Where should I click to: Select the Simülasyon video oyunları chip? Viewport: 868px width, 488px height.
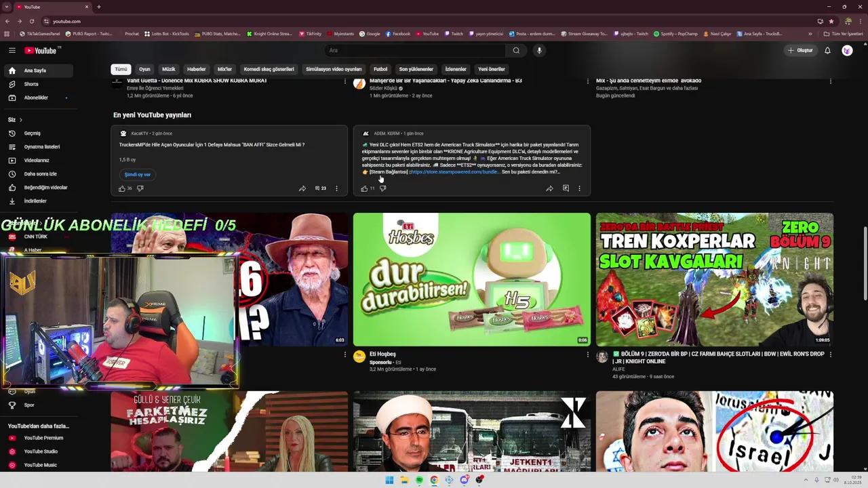(334, 69)
